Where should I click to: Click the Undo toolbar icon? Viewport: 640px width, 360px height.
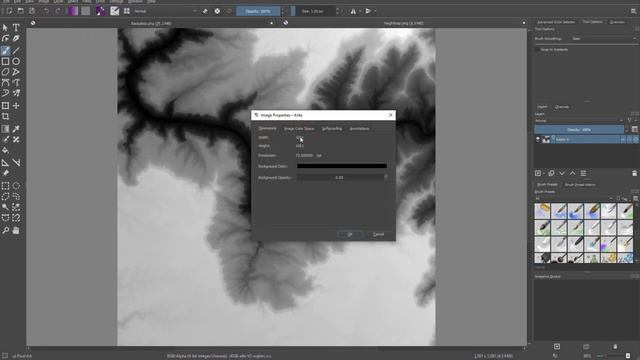[x=46, y=11]
